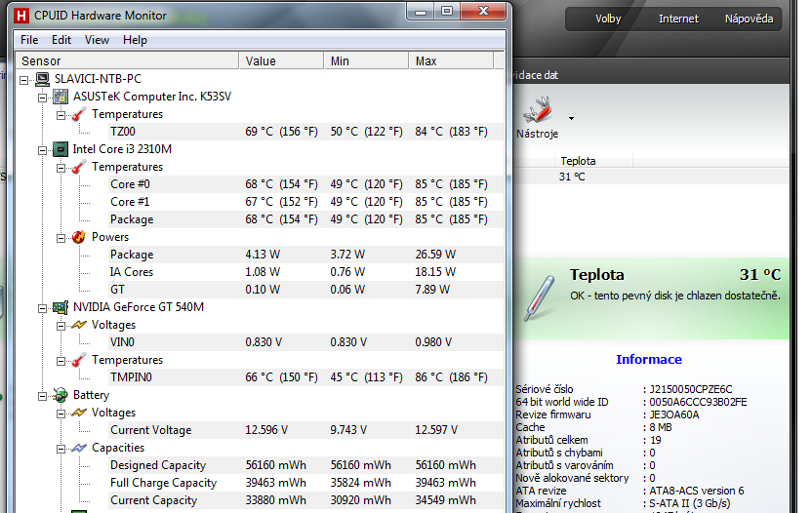Image resolution: width=812 pixels, height=513 pixels.
Task: Select the Current Capacity row
Action: click(x=305, y=500)
